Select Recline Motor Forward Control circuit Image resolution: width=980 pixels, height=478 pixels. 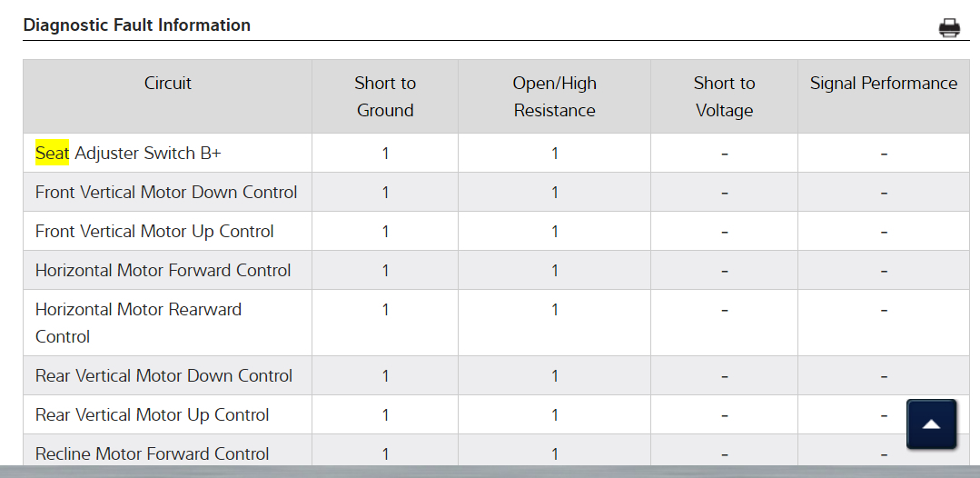tap(153, 453)
